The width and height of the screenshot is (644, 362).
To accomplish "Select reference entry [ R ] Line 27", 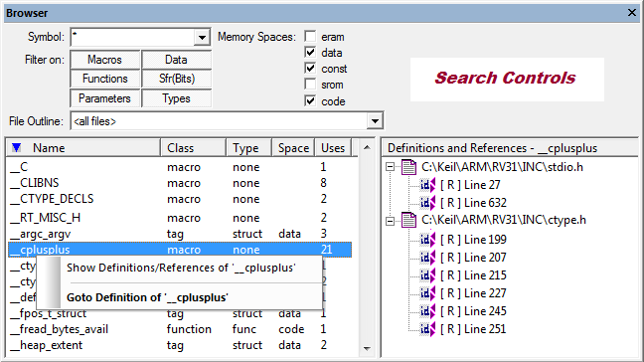I will pos(470,185).
